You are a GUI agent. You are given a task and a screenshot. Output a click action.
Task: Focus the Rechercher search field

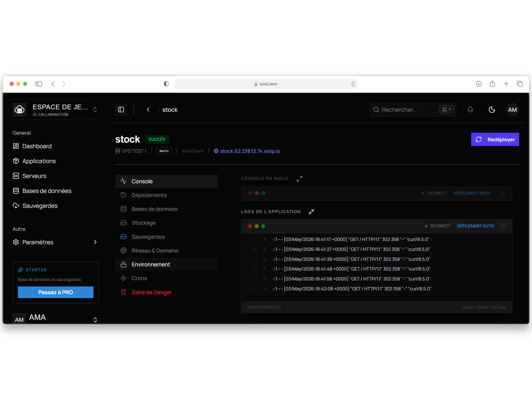click(413, 109)
